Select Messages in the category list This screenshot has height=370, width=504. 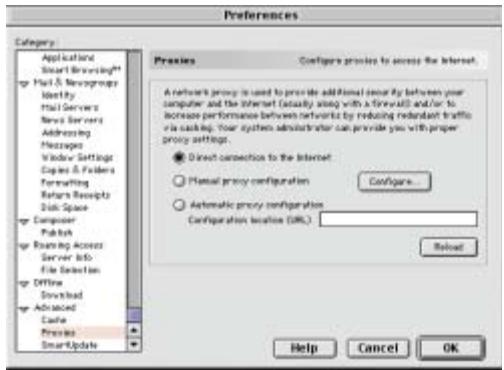62,145
